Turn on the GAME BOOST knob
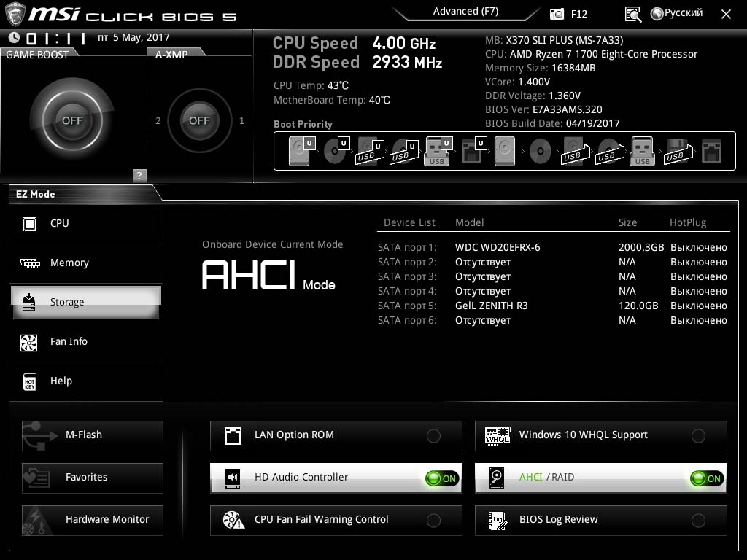Image resolution: width=747 pixels, height=560 pixels. [72, 120]
